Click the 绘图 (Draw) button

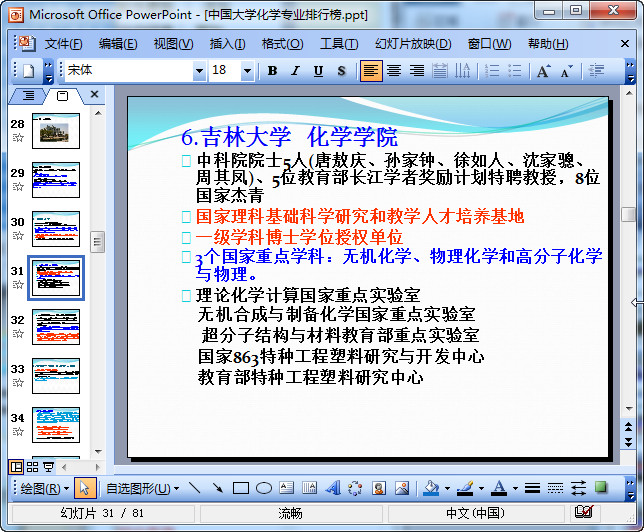click(x=45, y=488)
